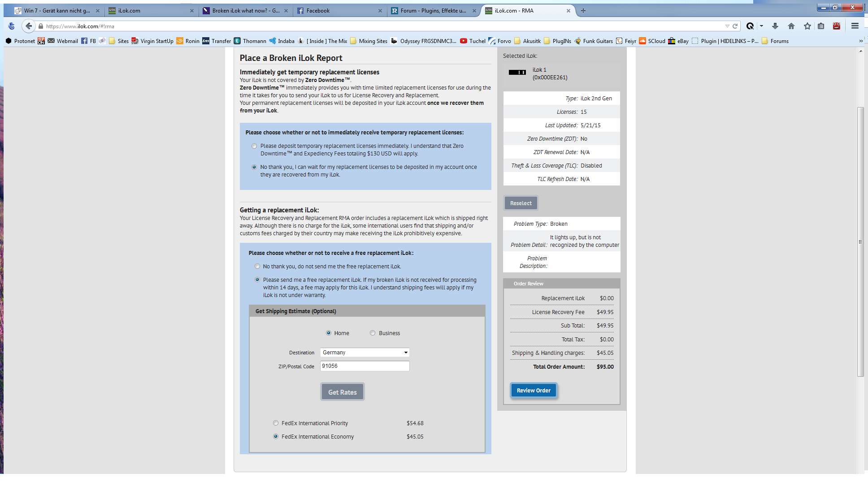This screenshot has height=491, width=868.
Task: Select deposit temporary replacement licenses immediately option
Action: pos(254,146)
